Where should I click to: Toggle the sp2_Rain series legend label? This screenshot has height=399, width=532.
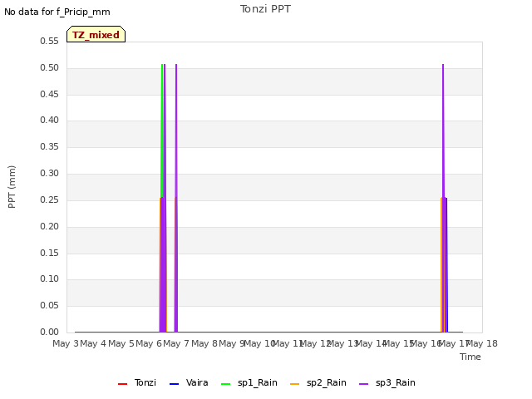[x=327, y=382]
